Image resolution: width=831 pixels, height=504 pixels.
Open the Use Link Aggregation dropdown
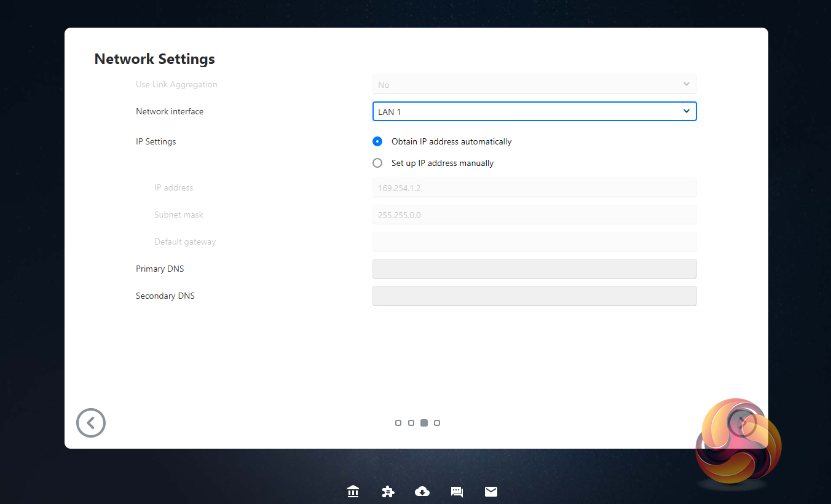(x=534, y=84)
